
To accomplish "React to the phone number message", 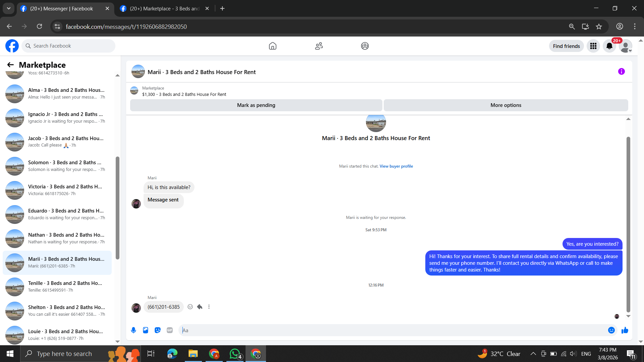I will pyautogui.click(x=190, y=307).
